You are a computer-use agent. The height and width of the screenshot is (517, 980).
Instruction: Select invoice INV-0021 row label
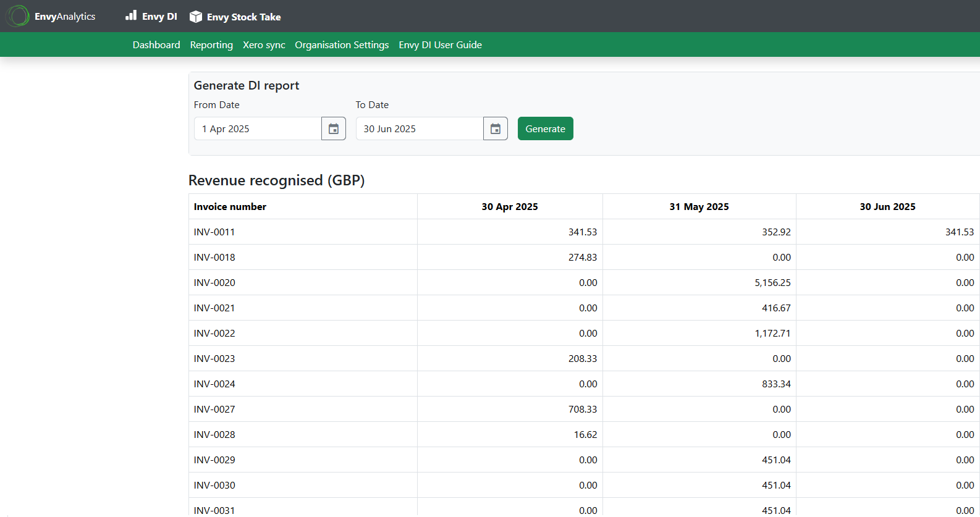(214, 308)
